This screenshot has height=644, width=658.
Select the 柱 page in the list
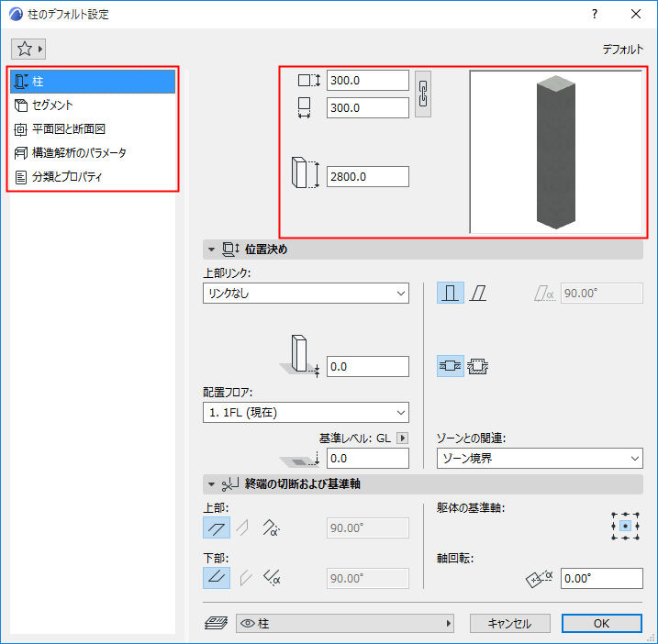93,82
